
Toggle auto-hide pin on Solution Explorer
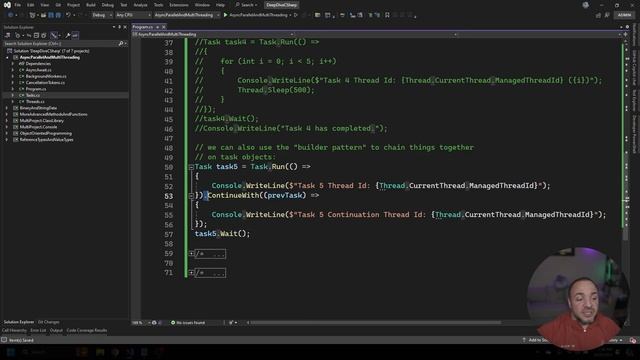(120, 27)
